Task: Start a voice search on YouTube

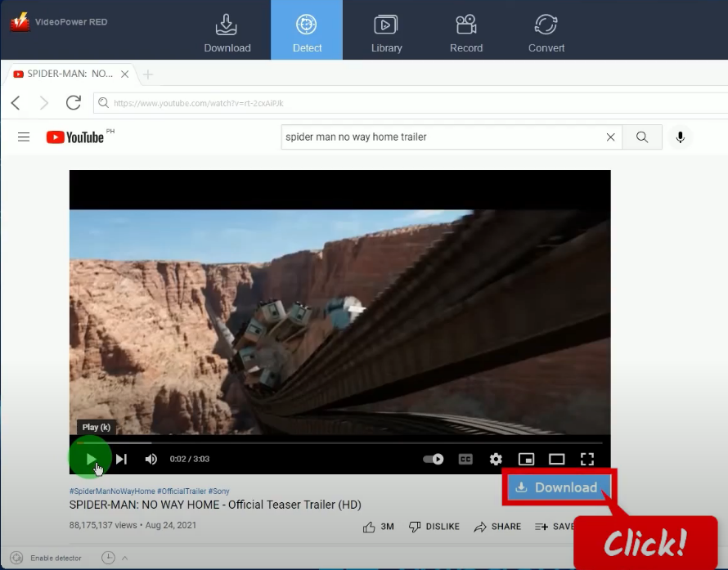Action: point(680,137)
